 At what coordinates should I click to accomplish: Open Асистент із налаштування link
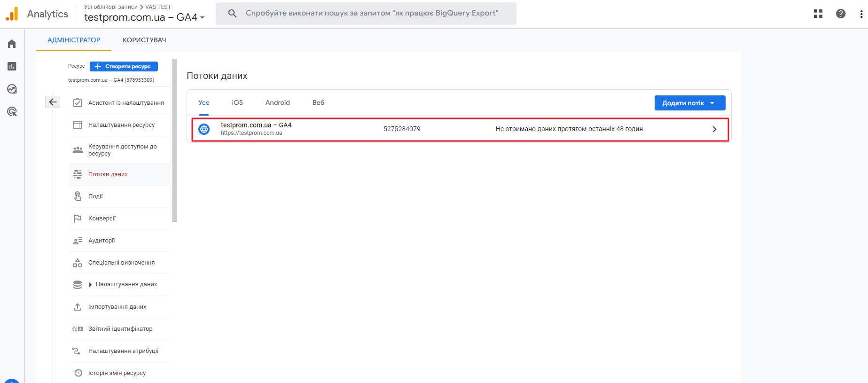126,103
